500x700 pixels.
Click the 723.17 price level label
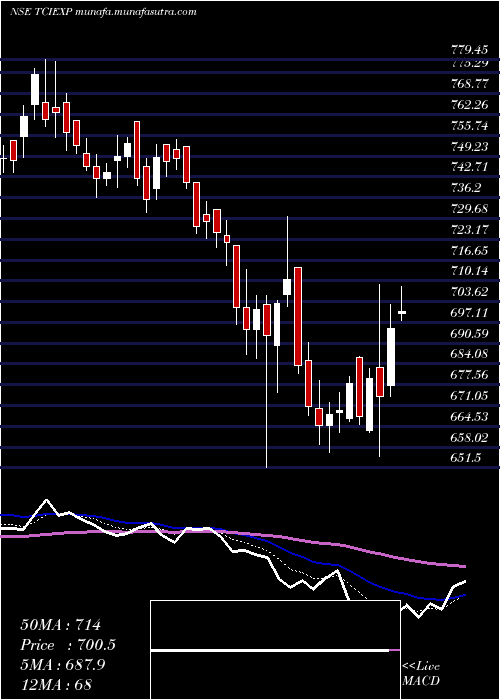coord(469,229)
